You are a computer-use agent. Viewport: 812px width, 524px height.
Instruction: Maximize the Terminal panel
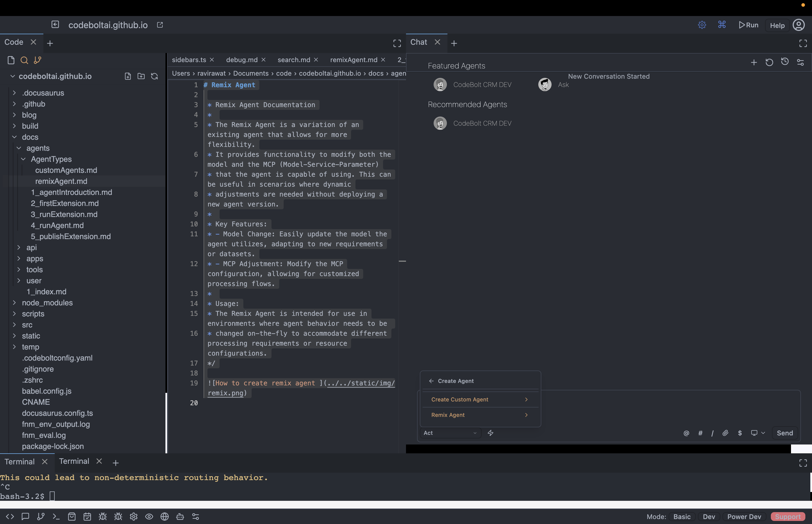[x=803, y=463]
